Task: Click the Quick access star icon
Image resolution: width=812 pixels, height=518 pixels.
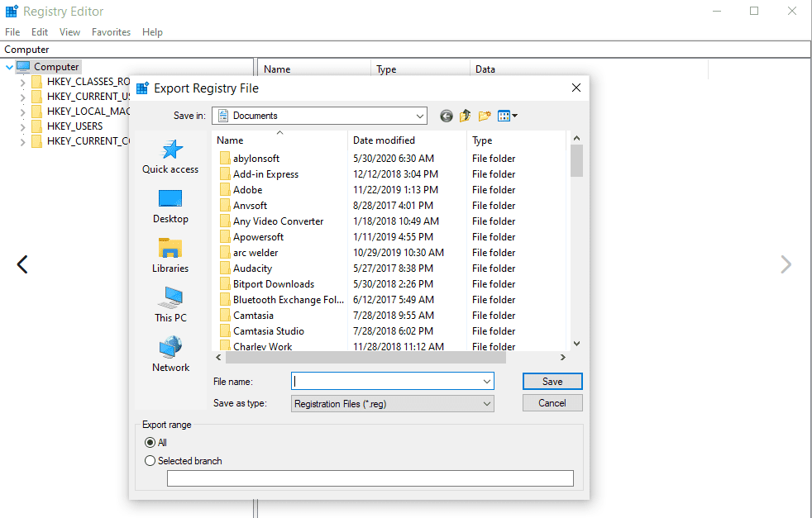Action: (172, 150)
